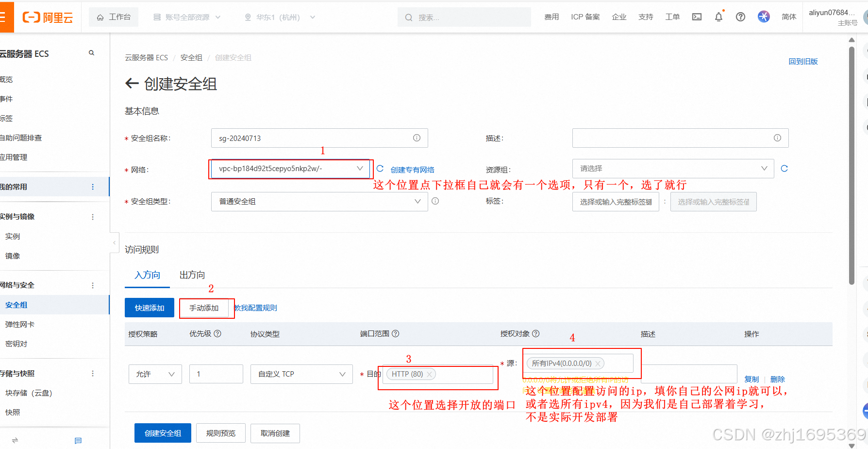Focus the top search box
Screen dimensions: 868x449
pos(464,17)
